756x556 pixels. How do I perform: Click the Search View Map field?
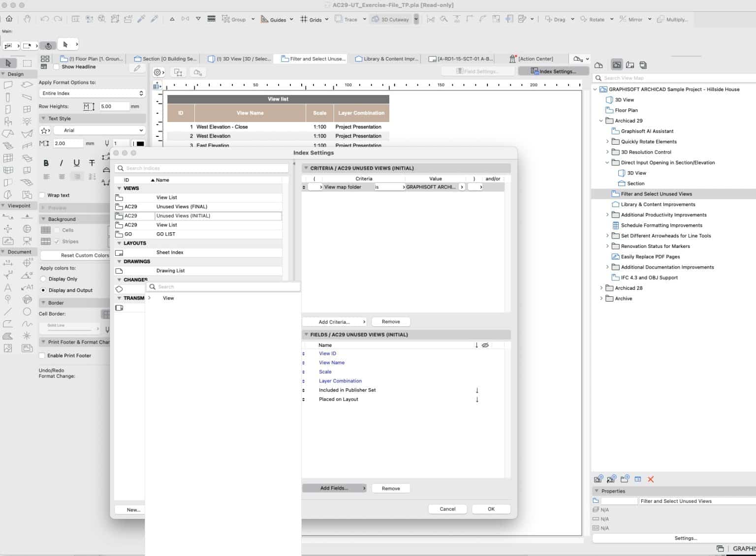[x=674, y=78]
